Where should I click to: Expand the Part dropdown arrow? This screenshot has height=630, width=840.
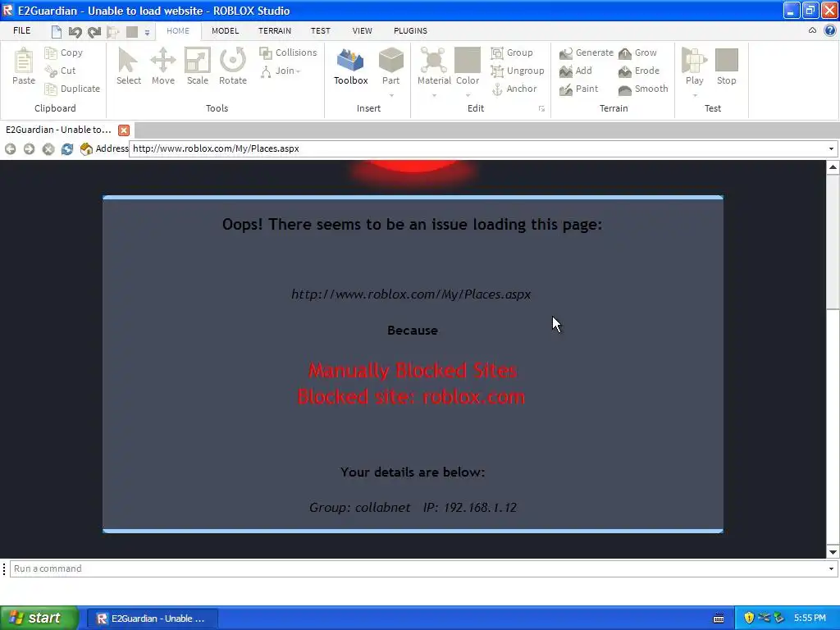click(x=391, y=95)
